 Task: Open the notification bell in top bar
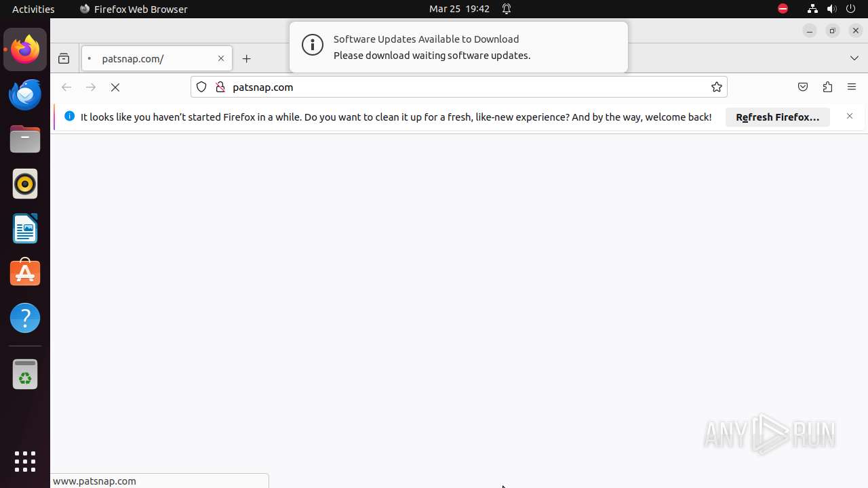click(x=507, y=9)
